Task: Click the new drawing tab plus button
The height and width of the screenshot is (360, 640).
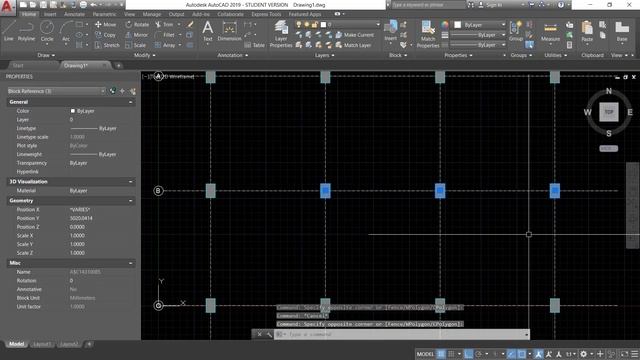Action: point(118,65)
